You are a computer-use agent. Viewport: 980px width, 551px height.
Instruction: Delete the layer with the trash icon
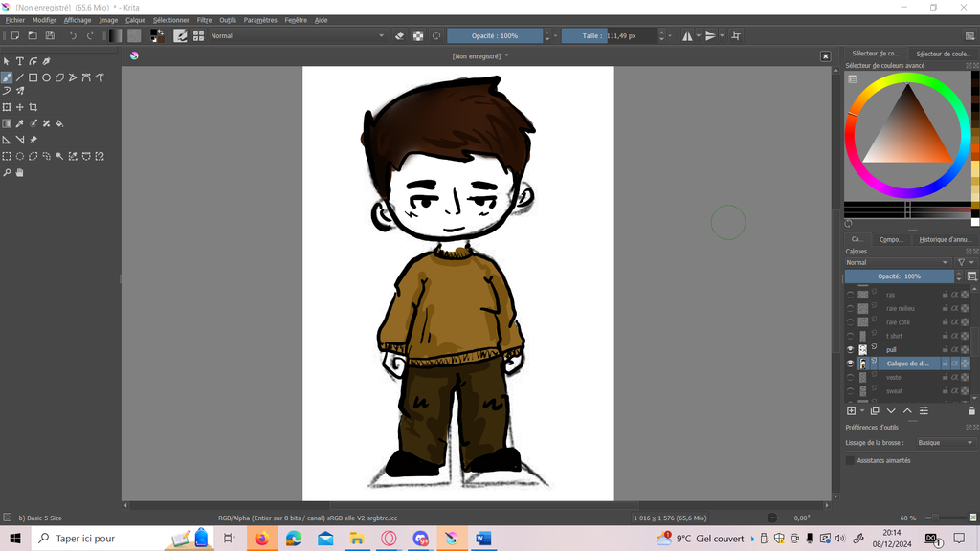coord(970,410)
